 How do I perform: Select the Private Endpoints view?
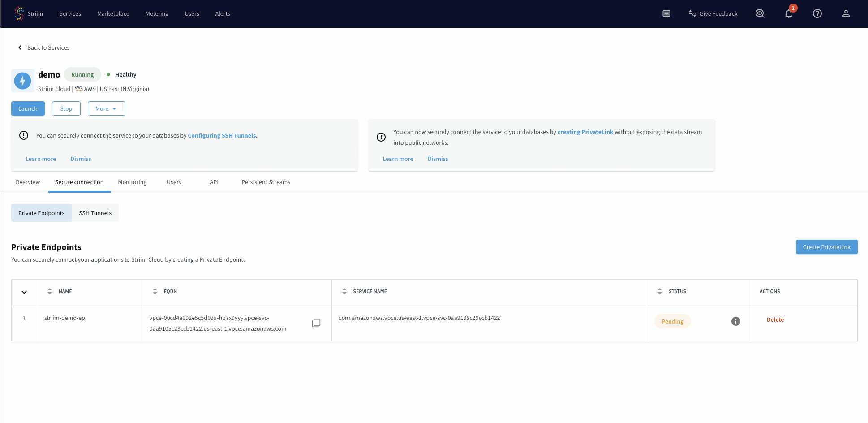point(41,212)
